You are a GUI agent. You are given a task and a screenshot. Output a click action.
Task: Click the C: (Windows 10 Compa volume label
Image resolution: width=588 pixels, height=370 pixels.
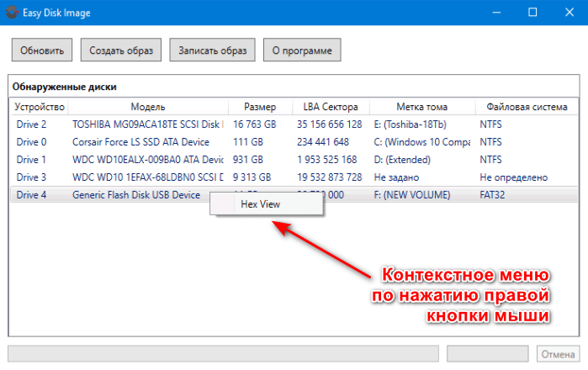tap(422, 142)
